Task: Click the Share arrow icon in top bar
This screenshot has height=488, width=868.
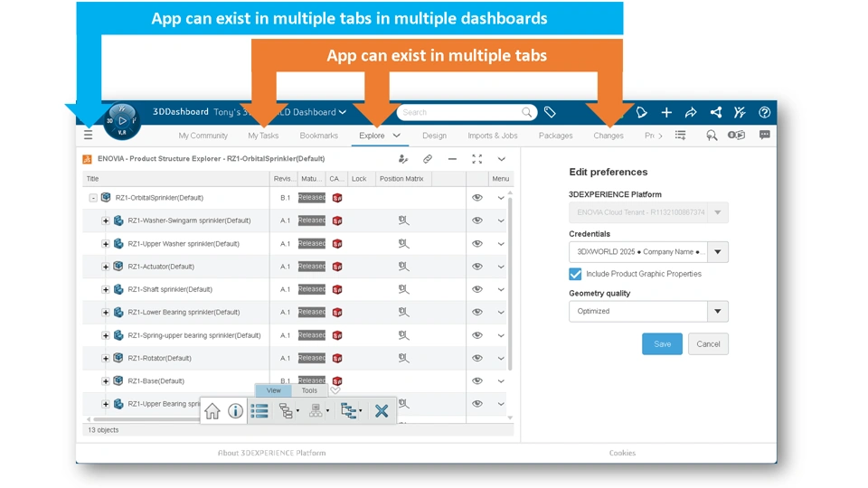Action: 691,112
